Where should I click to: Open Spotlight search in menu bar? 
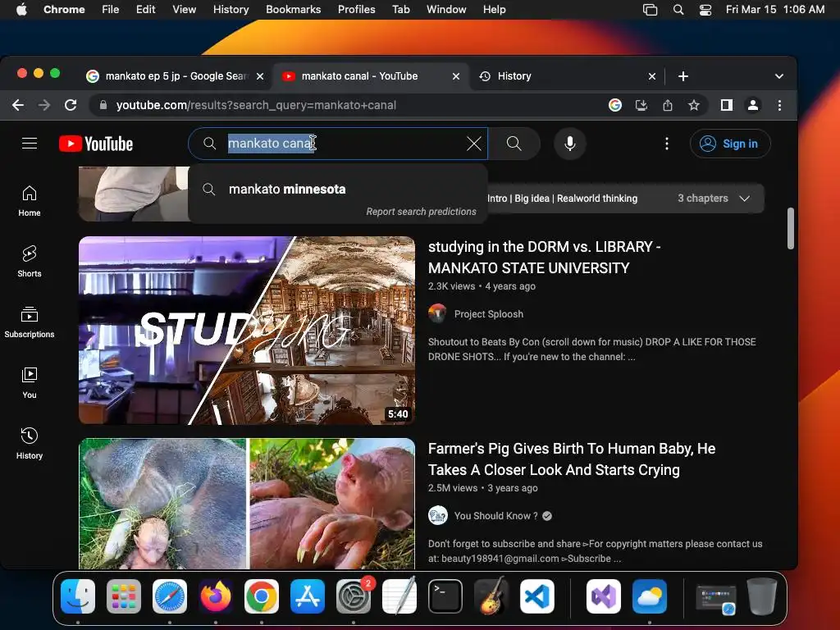678,9
